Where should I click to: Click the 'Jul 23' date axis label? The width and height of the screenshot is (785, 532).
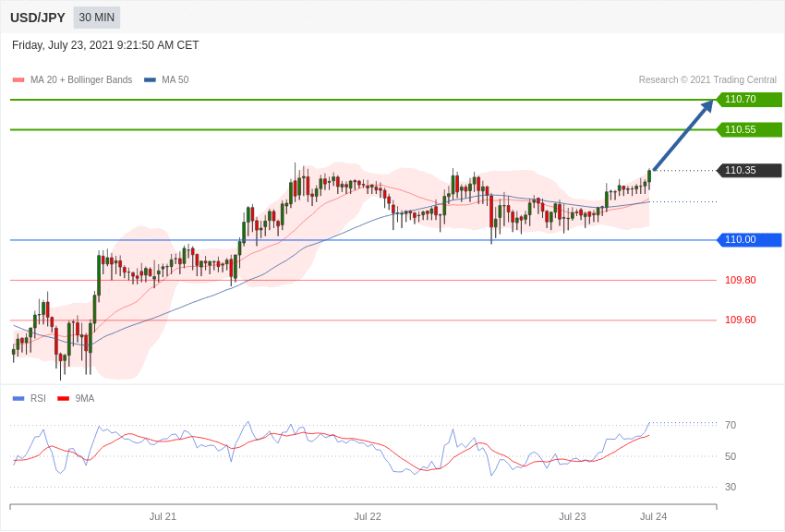click(x=573, y=516)
